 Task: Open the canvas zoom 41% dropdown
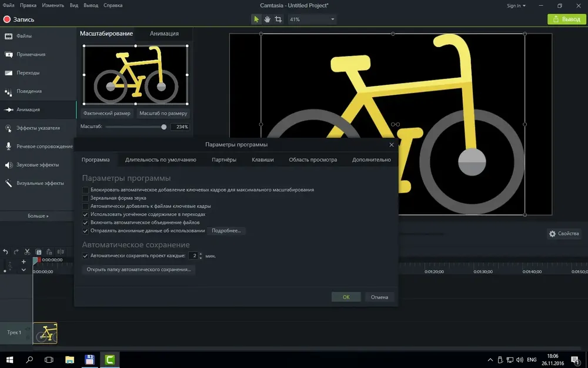[312, 19]
